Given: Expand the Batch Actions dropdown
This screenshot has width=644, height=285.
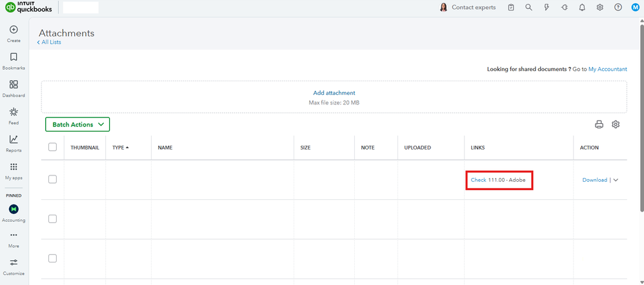Looking at the screenshot, I should 77,124.
